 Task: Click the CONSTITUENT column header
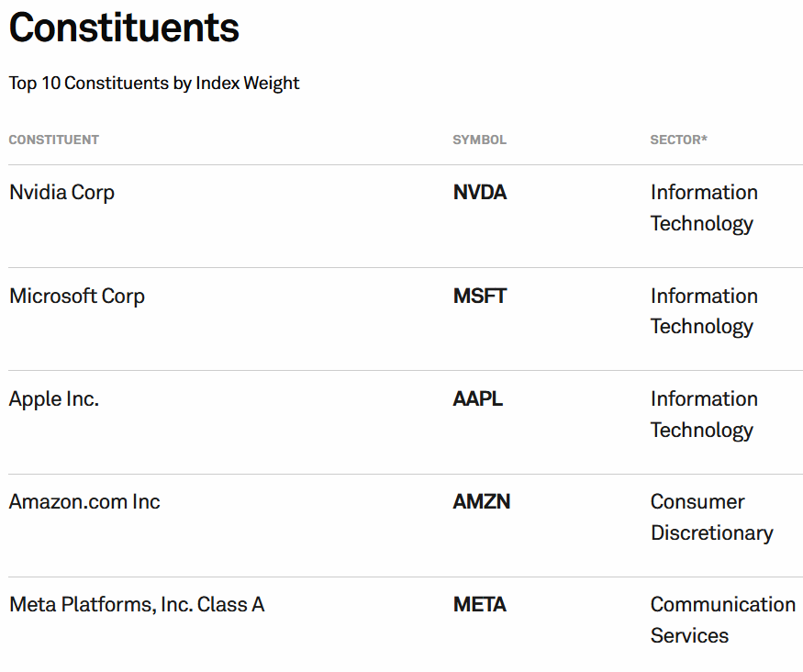tap(54, 140)
